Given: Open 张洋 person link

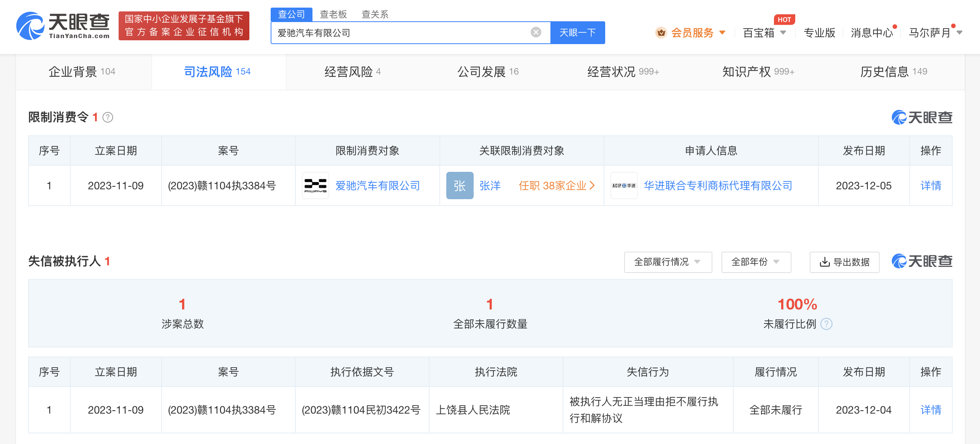Looking at the screenshot, I should (x=490, y=185).
